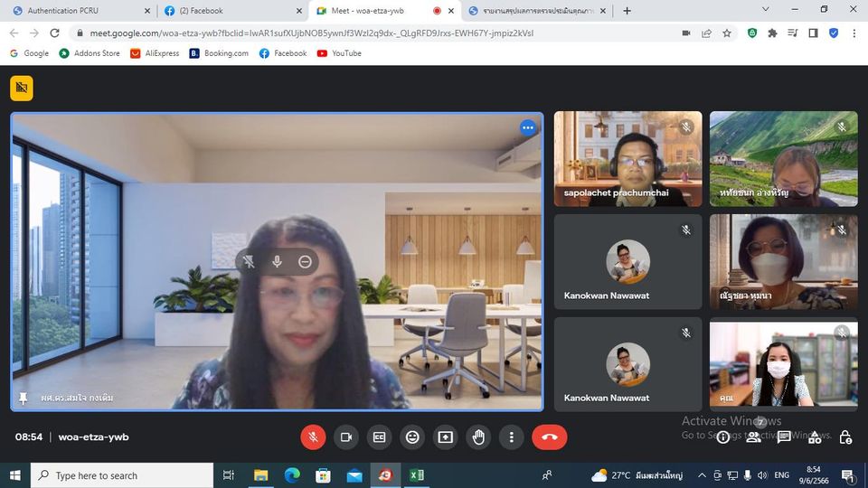868x488 pixels.
Task: Open the in-call chat panel
Action: click(784, 437)
